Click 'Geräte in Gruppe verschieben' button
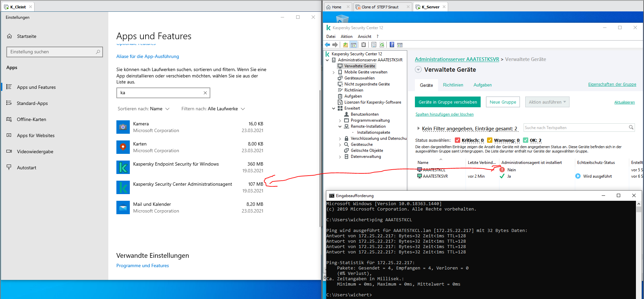 447,102
